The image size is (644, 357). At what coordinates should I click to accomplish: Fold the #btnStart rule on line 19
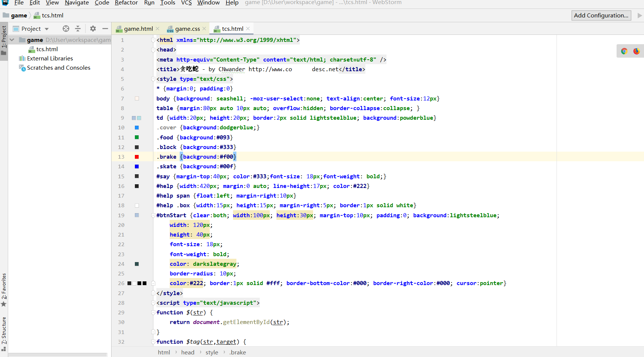tap(153, 215)
